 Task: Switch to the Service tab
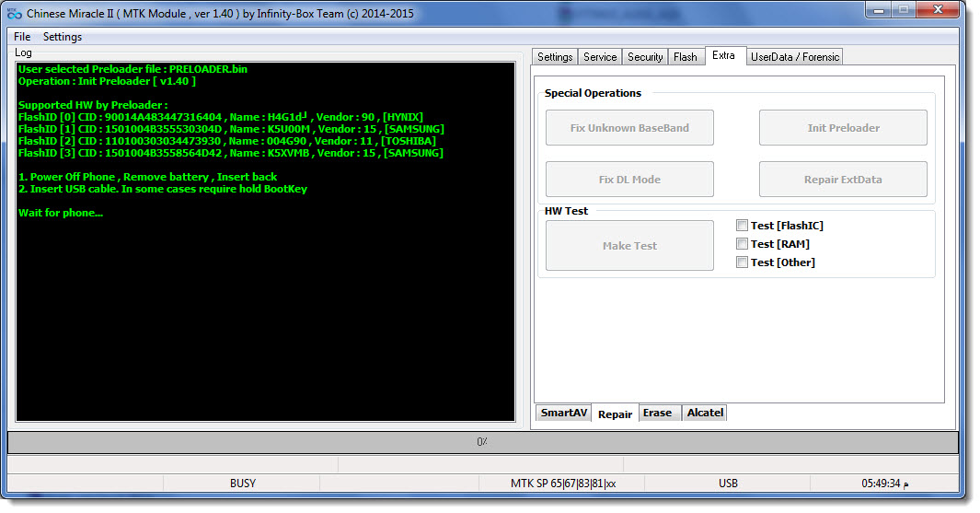tap(600, 57)
